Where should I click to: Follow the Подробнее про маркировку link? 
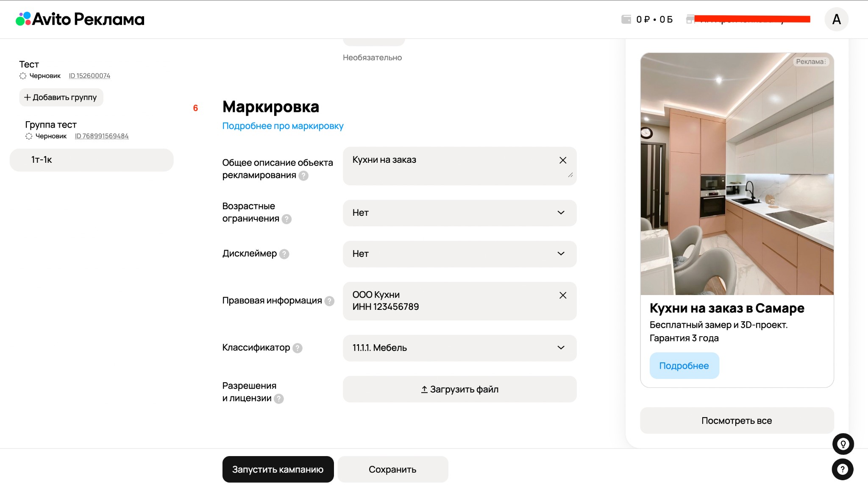tap(283, 126)
